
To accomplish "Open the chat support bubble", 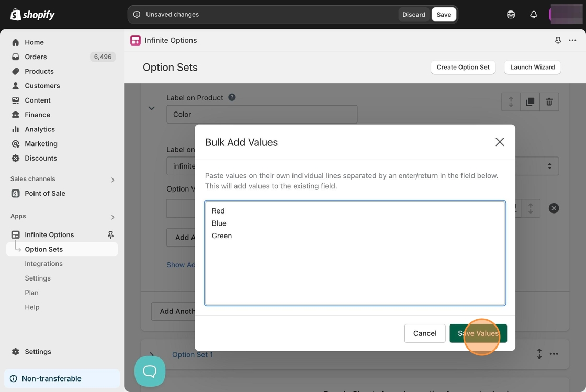I will click(x=150, y=372).
